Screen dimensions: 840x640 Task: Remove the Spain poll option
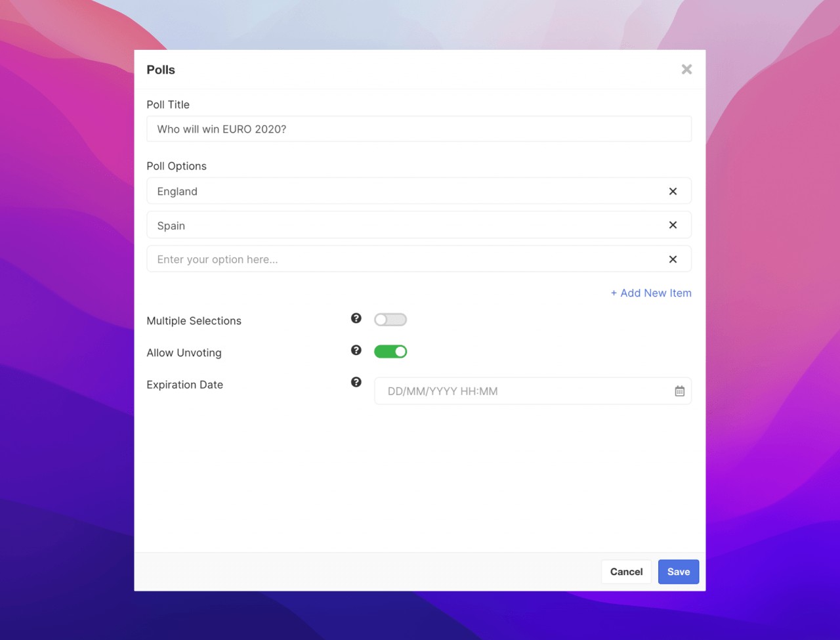[673, 225]
